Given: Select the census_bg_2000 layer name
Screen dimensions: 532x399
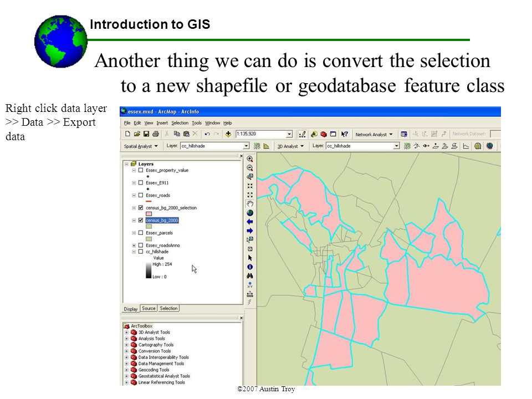Looking at the screenshot, I should (162, 221).
